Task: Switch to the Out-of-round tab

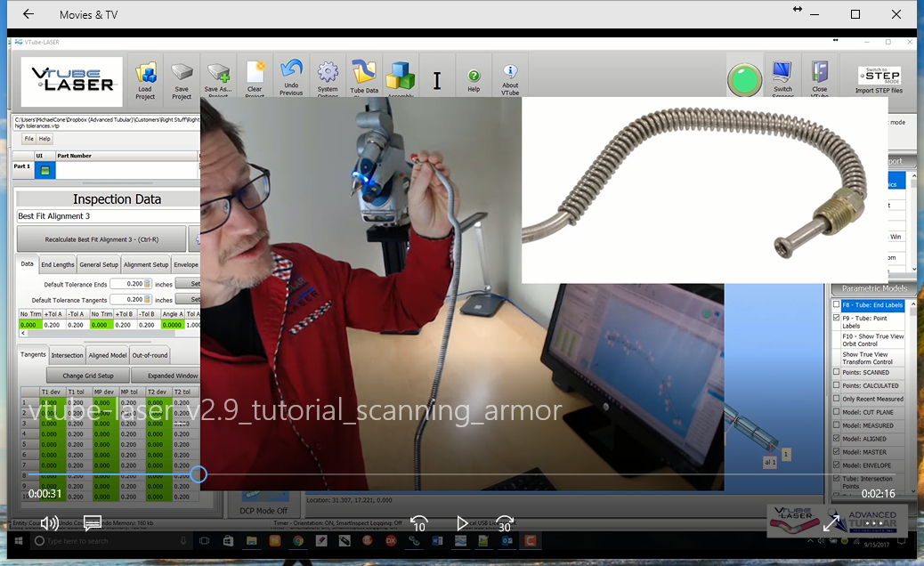Action: click(x=150, y=355)
